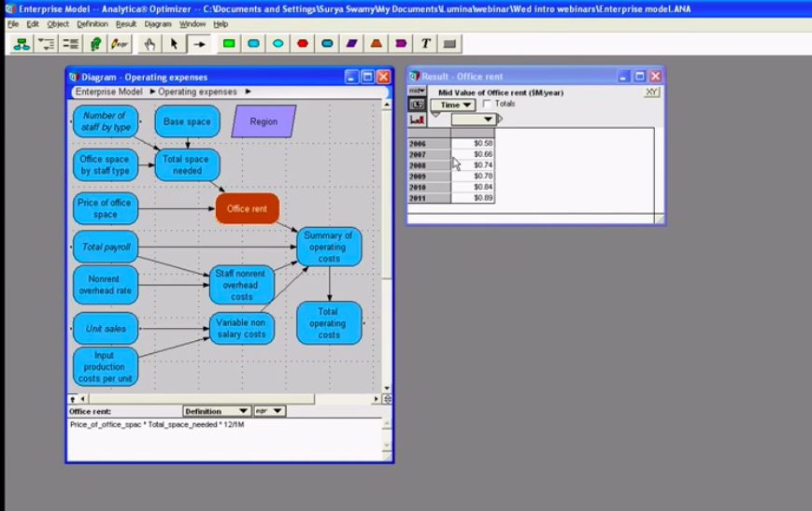Click the 2011 row header
812x511 pixels.
point(429,198)
